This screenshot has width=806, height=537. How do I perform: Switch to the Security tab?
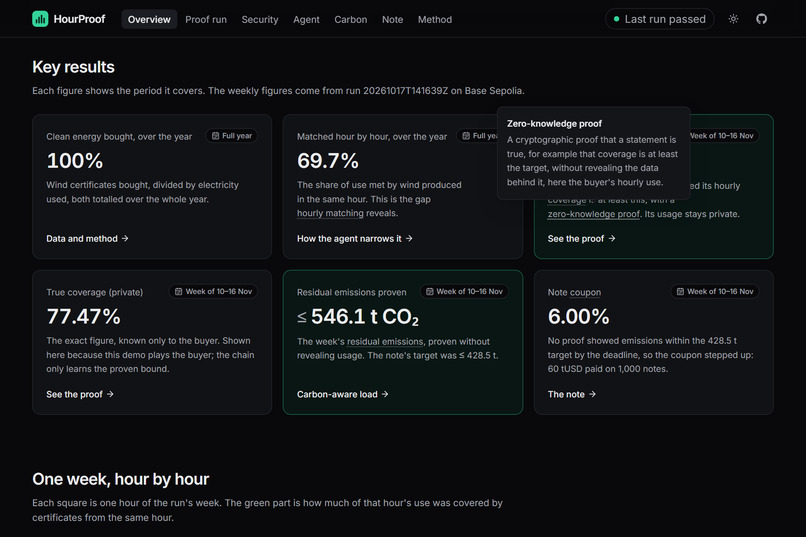260,20
